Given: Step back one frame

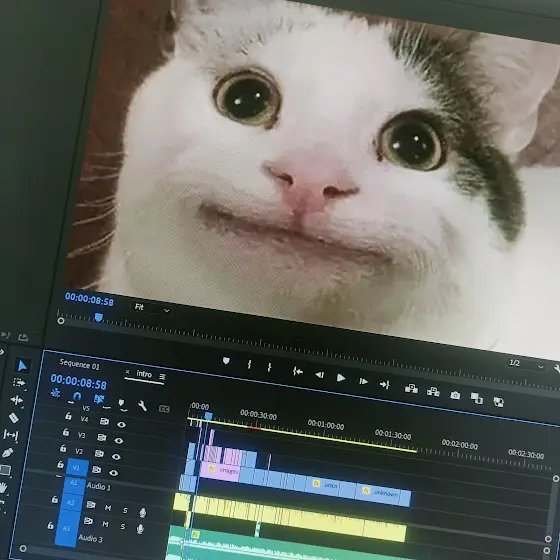Looking at the screenshot, I should [x=320, y=375].
